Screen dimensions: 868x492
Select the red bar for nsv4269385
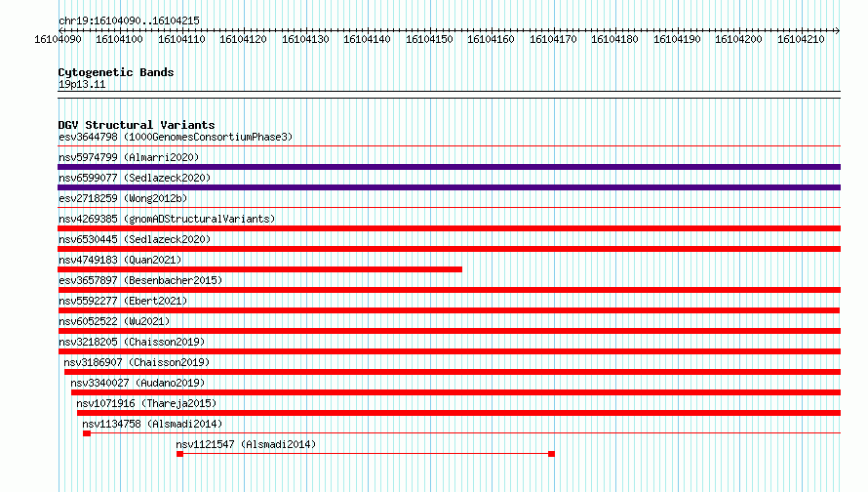[449, 228]
